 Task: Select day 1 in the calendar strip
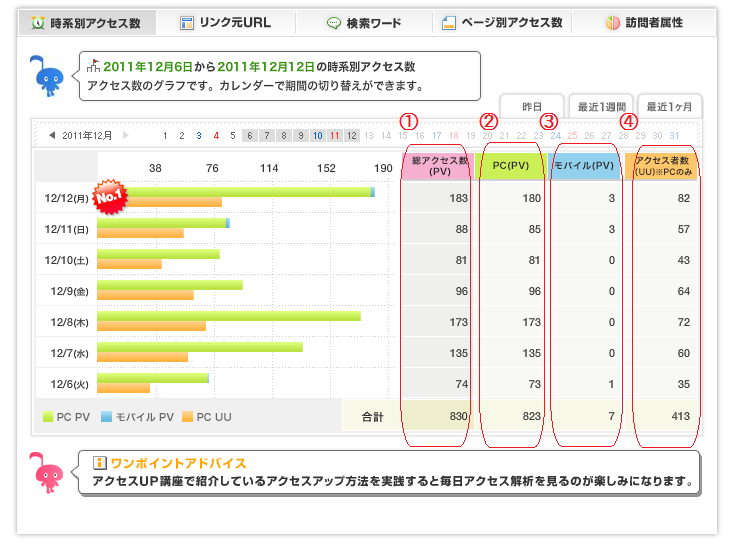(x=165, y=136)
